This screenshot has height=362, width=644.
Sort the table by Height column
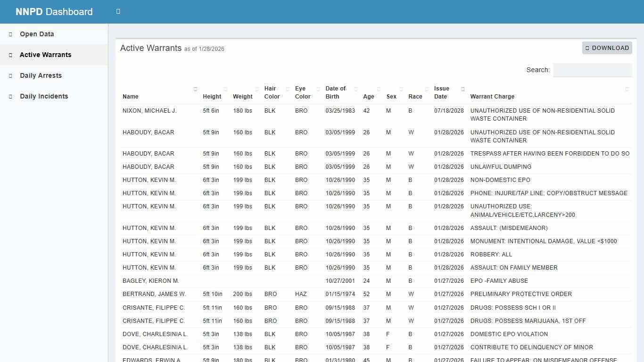tap(225, 89)
